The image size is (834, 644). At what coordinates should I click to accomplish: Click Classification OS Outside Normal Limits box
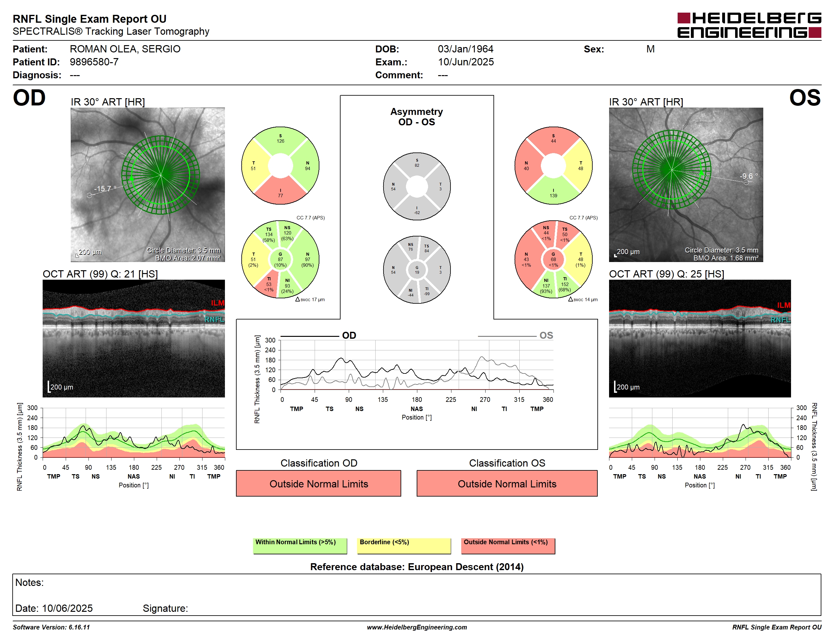point(507,483)
